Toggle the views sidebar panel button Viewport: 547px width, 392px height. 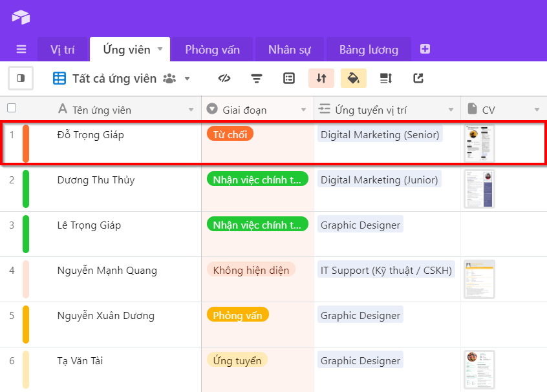point(21,78)
